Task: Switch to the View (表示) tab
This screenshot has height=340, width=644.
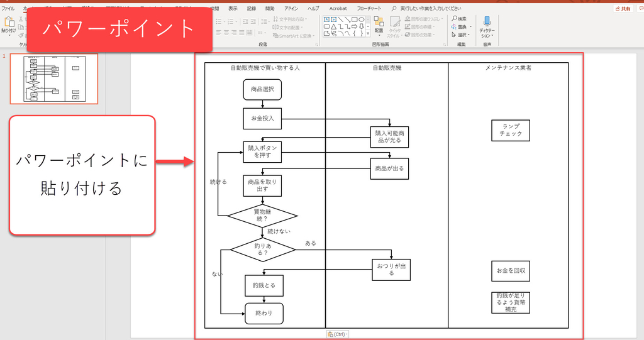Action: pyautogui.click(x=233, y=8)
